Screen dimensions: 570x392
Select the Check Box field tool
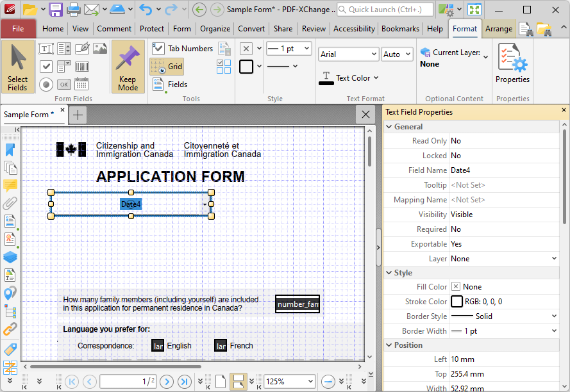46,67
